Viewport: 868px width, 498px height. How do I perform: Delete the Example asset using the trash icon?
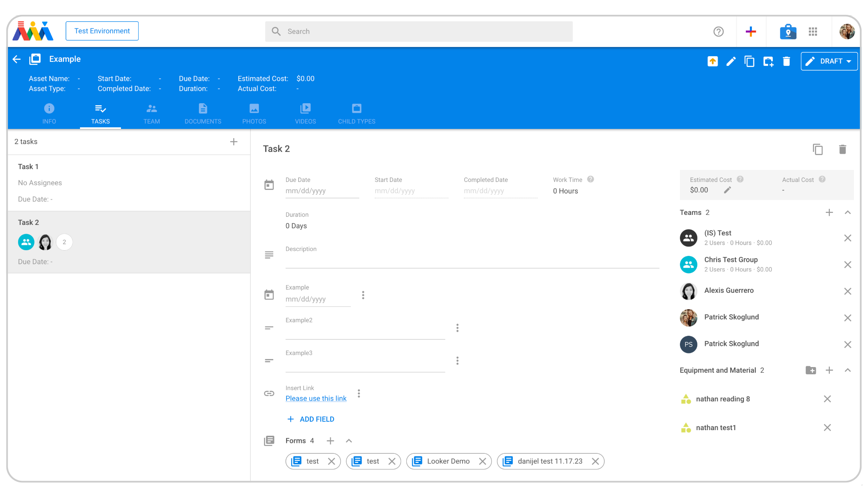787,61
